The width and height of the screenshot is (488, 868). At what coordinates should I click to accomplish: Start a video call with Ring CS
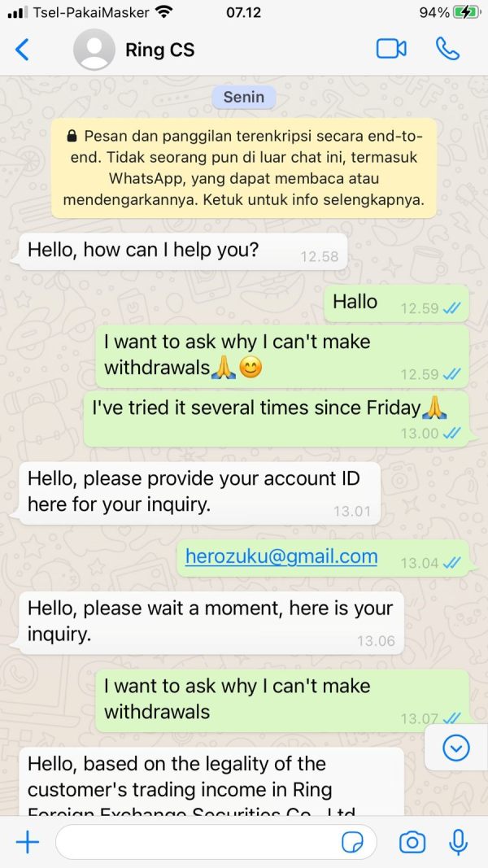(x=391, y=50)
